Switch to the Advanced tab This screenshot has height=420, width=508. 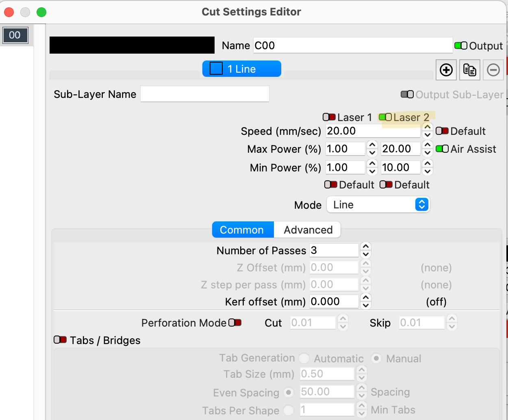coord(308,230)
